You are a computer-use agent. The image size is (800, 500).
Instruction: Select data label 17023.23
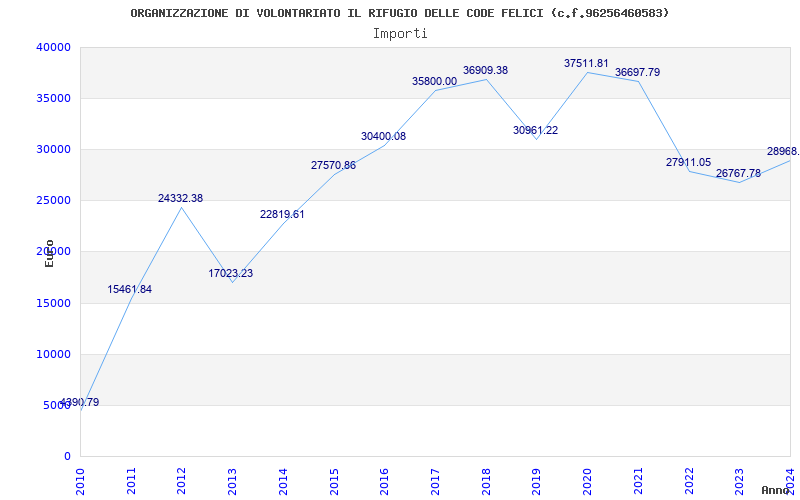[x=231, y=273]
